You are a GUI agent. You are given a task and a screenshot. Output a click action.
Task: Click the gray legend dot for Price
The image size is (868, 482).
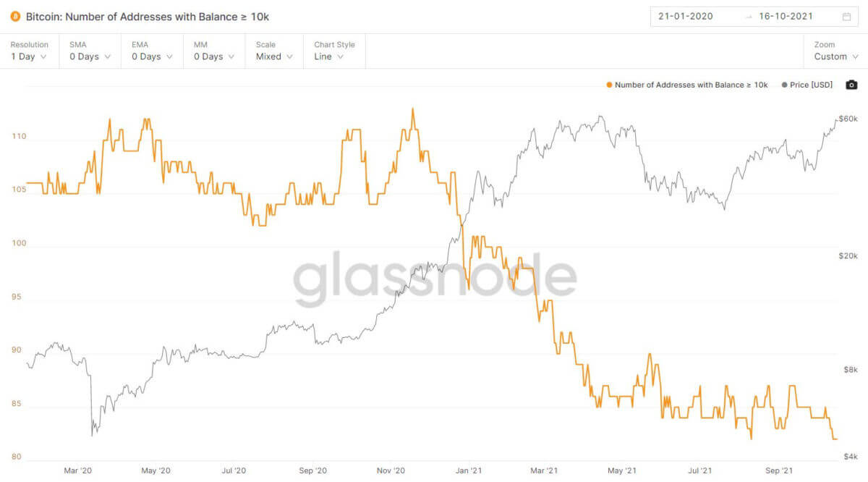(785, 85)
